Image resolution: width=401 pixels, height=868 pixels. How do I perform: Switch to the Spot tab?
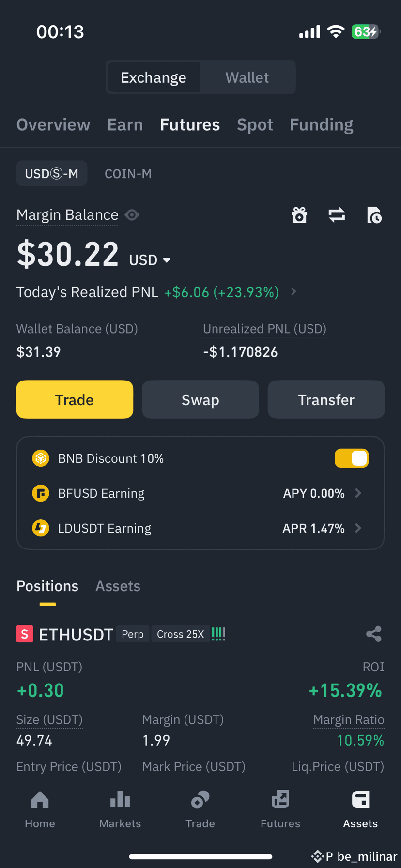point(255,125)
